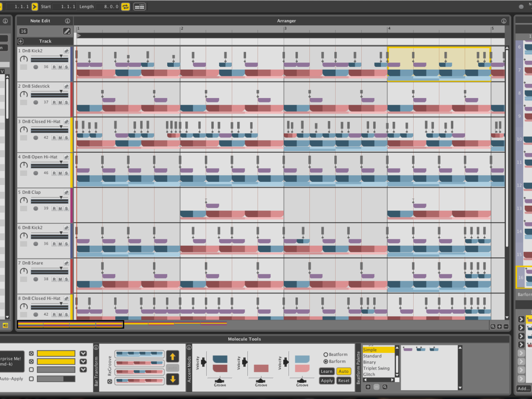The image size is (532, 399).
Task: Solo the DnB Snare track
Action: (x=66, y=279)
